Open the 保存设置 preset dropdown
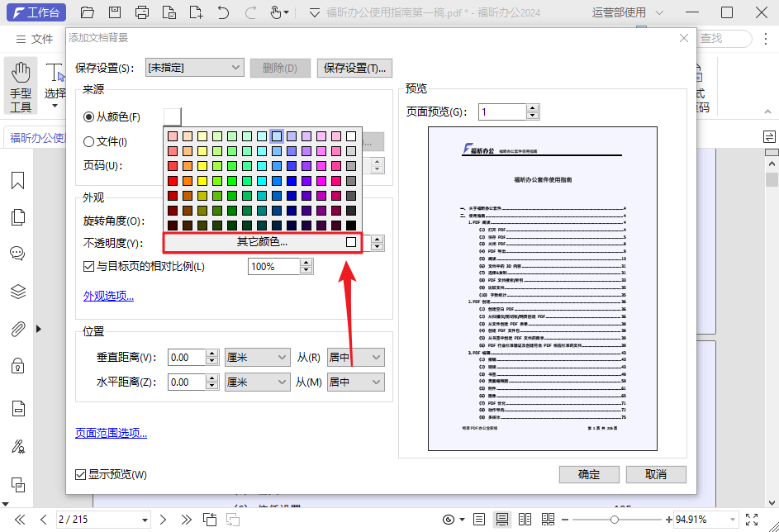Screen dimensions: 779x532 [194, 68]
